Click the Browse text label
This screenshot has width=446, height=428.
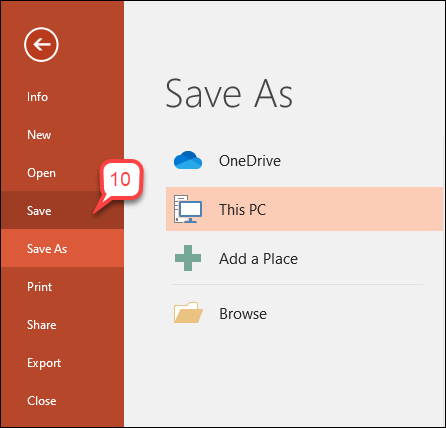pyautogui.click(x=243, y=314)
